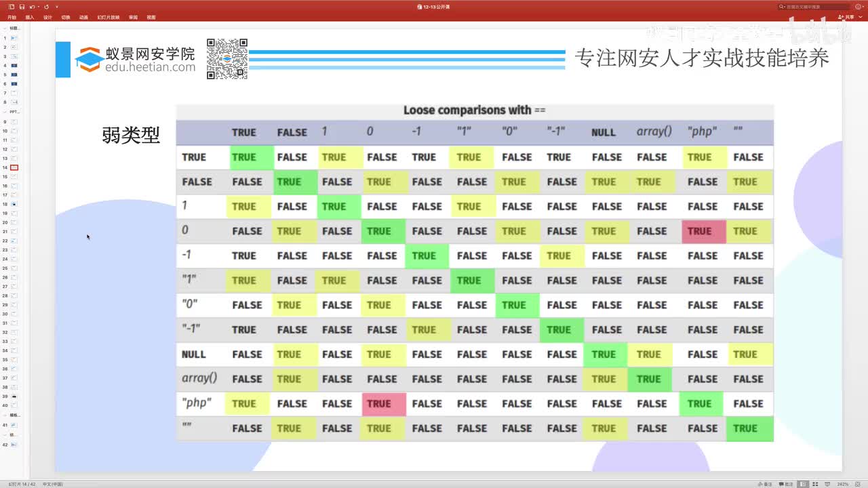Click the 共享 share button
Screen dimensions: 868x488
(x=846, y=17)
